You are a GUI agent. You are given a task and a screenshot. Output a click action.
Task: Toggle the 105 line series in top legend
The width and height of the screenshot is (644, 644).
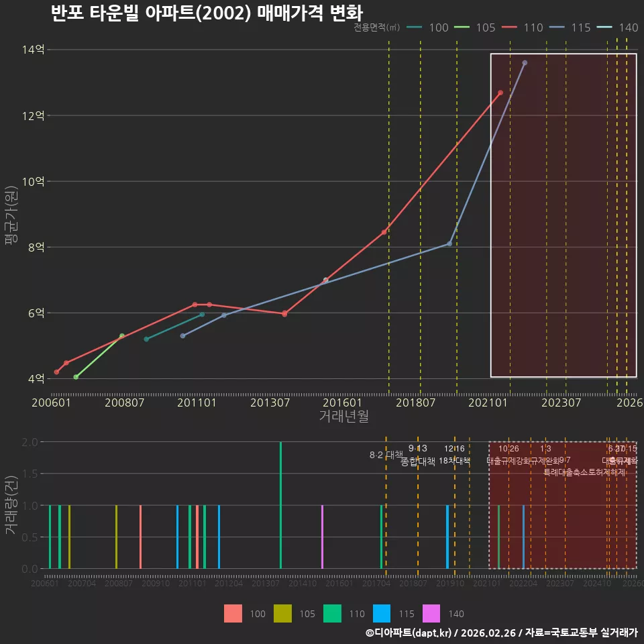tap(475, 28)
